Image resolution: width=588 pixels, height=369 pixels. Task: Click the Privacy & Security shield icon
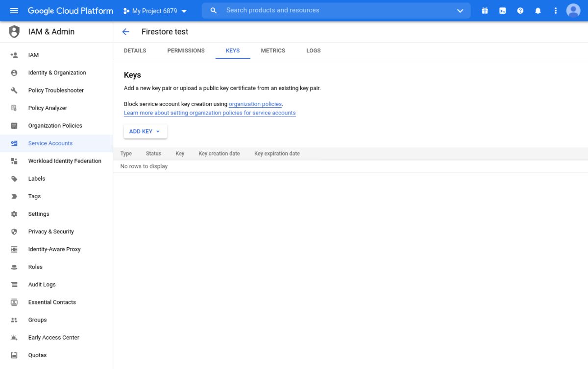coord(14,231)
